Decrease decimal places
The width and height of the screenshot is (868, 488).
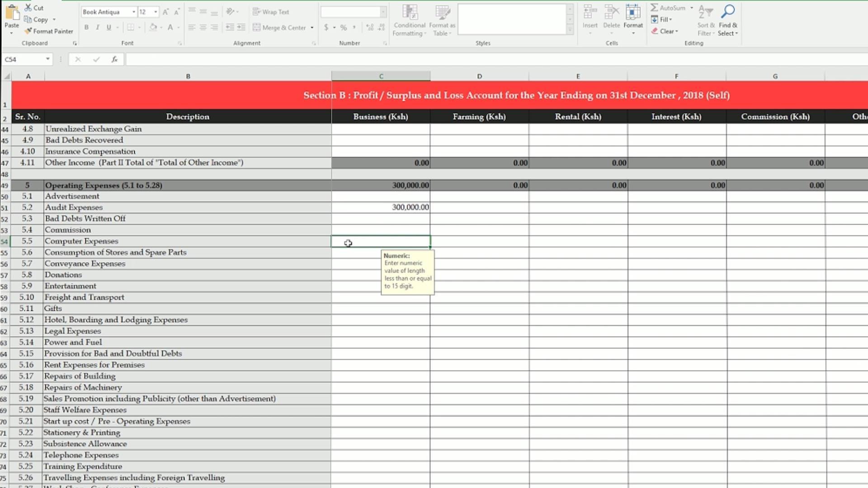pyautogui.click(x=382, y=28)
